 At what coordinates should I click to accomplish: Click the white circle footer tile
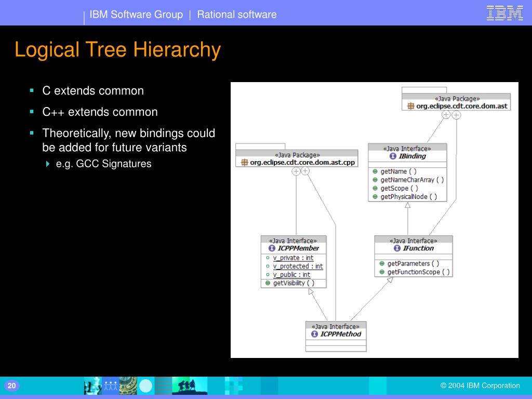coord(146,386)
